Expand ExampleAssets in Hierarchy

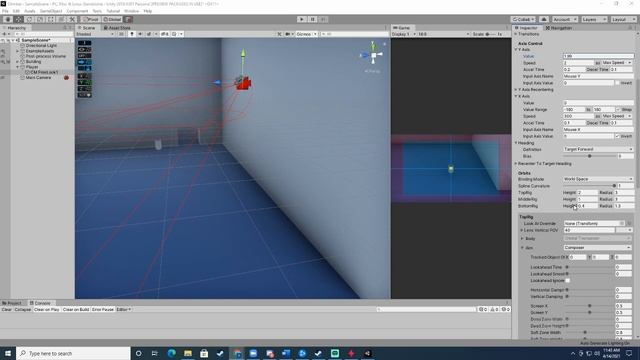coord(18,51)
